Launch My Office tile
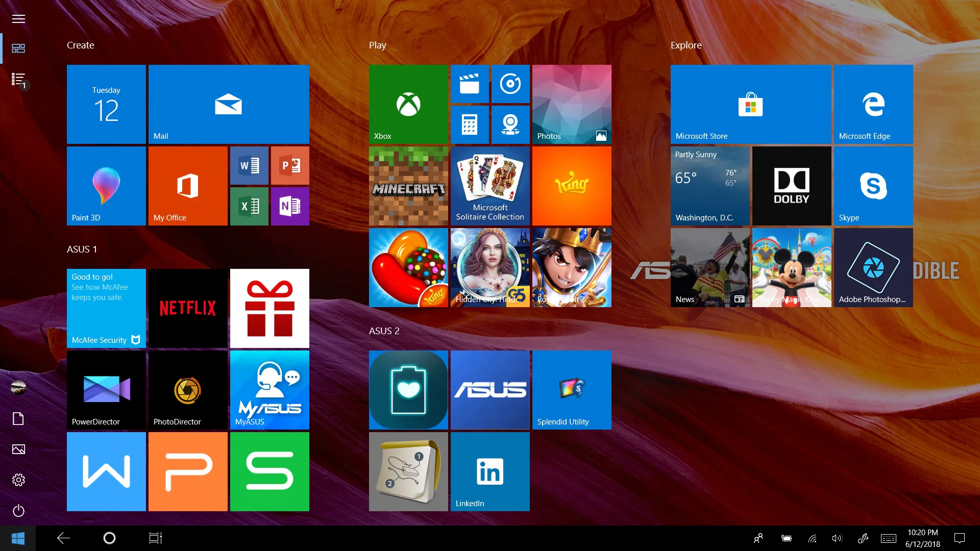980x551 pixels. point(188,186)
